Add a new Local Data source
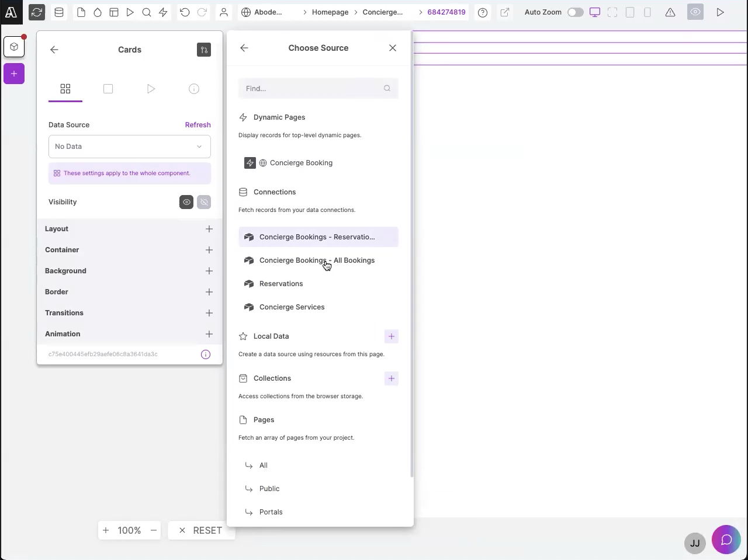748x560 pixels. coord(392,336)
